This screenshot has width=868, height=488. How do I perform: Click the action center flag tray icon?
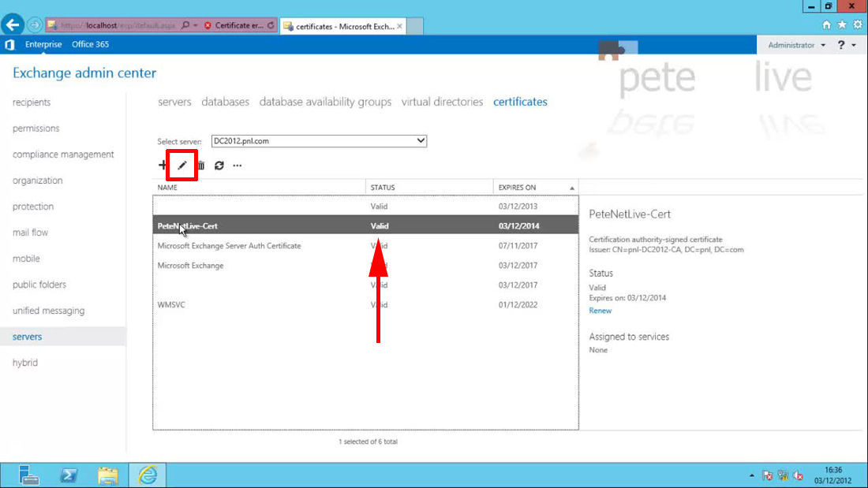coord(767,475)
